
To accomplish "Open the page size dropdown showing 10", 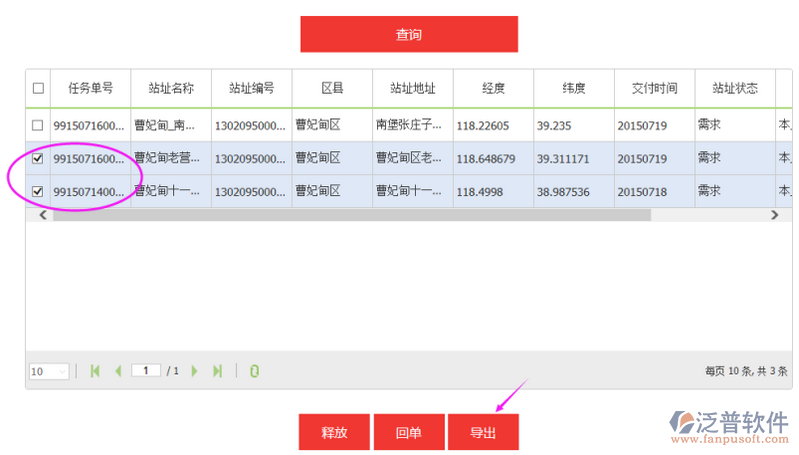I will pos(49,371).
